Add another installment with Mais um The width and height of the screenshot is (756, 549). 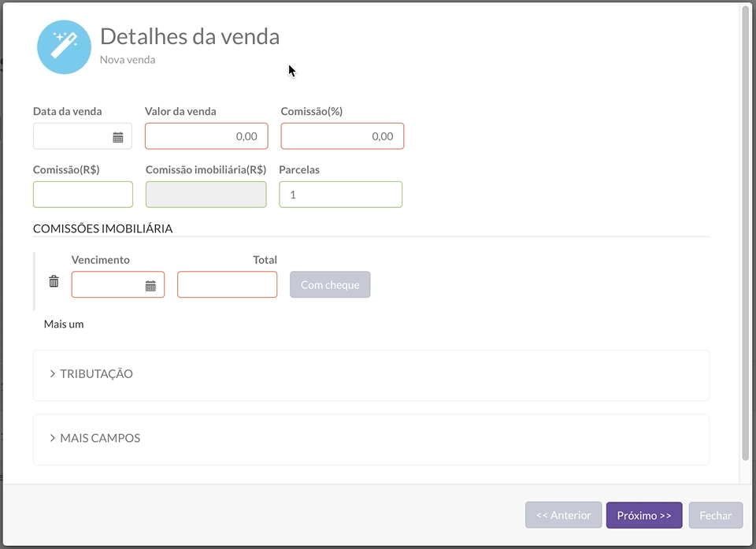coord(64,324)
